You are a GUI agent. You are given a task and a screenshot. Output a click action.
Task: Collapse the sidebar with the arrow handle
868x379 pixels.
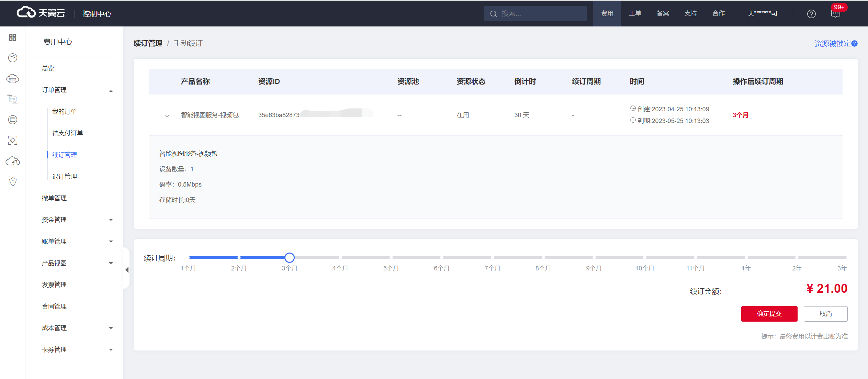[x=127, y=270]
